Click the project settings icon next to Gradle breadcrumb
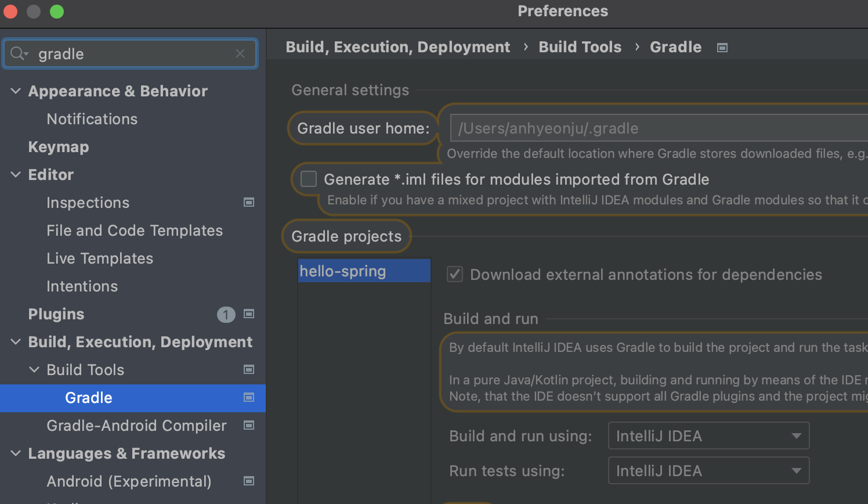This screenshot has width=868, height=504. click(x=722, y=48)
